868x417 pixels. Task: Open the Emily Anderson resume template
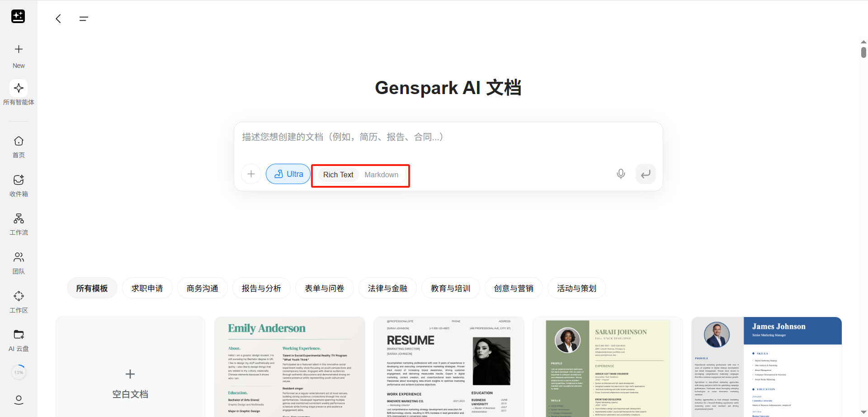click(289, 366)
